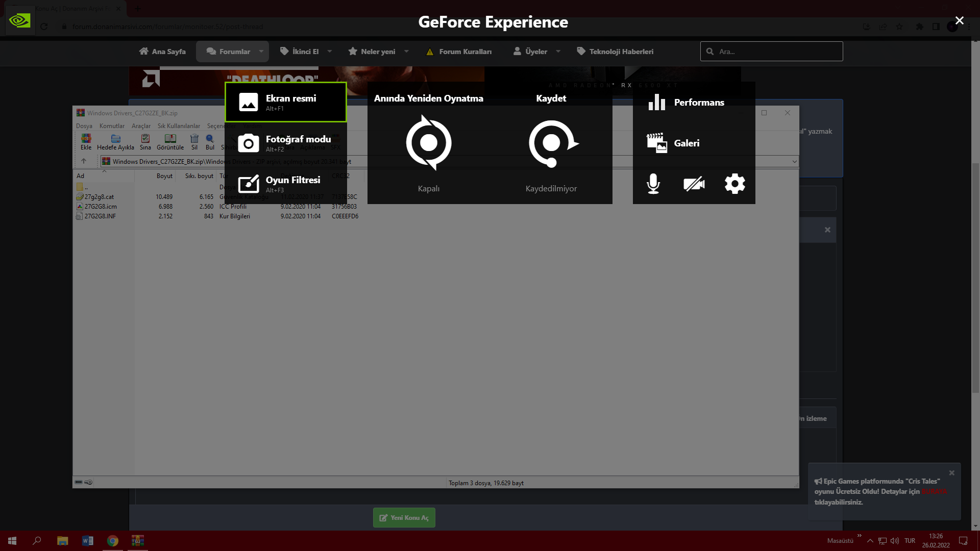Go up one folder in WinRAR
This screenshot has height=551, width=980.
(x=84, y=161)
